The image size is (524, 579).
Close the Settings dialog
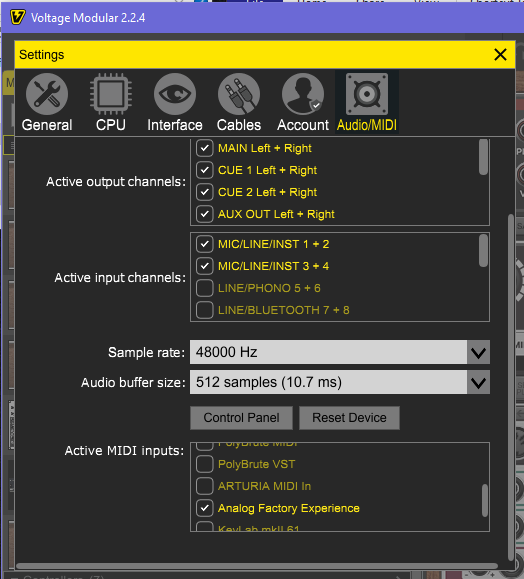coord(500,55)
